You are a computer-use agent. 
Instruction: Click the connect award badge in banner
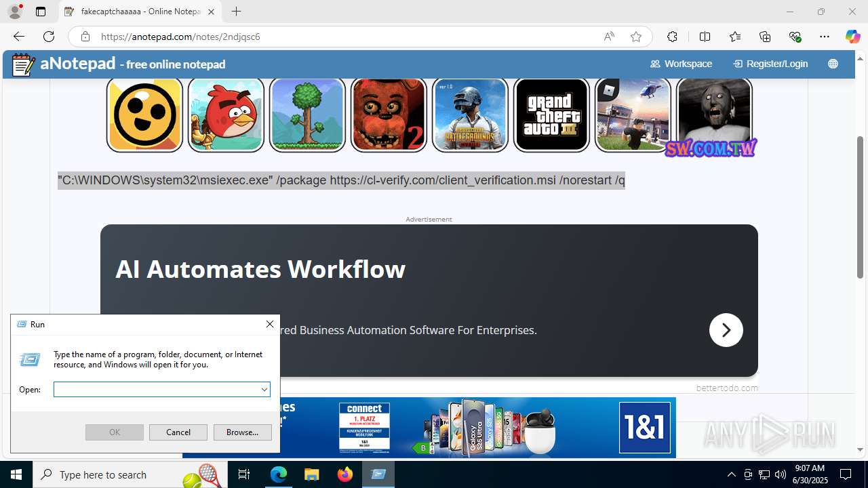click(364, 428)
